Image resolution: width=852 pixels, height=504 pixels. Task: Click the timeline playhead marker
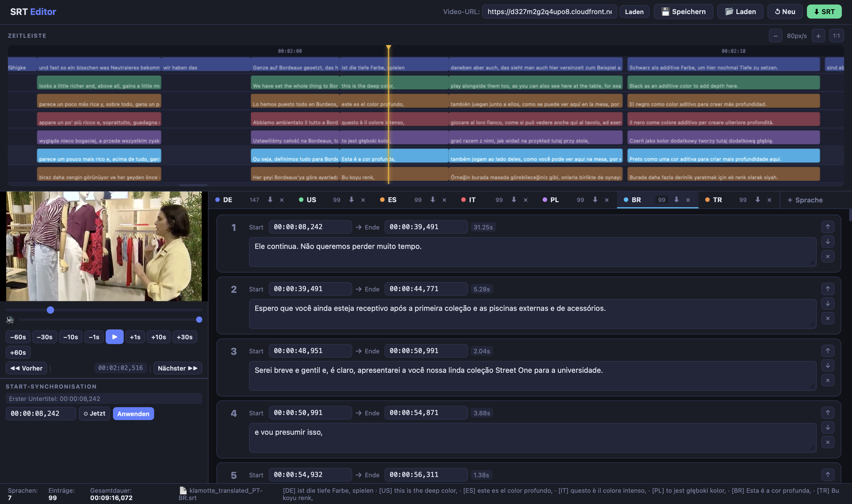tap(388, 48)
